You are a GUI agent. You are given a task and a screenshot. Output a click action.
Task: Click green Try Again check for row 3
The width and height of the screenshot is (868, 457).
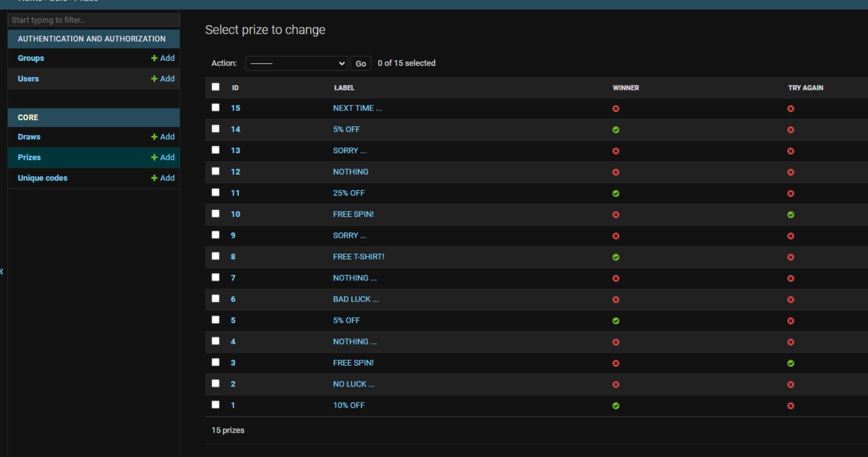coord(790,363)
